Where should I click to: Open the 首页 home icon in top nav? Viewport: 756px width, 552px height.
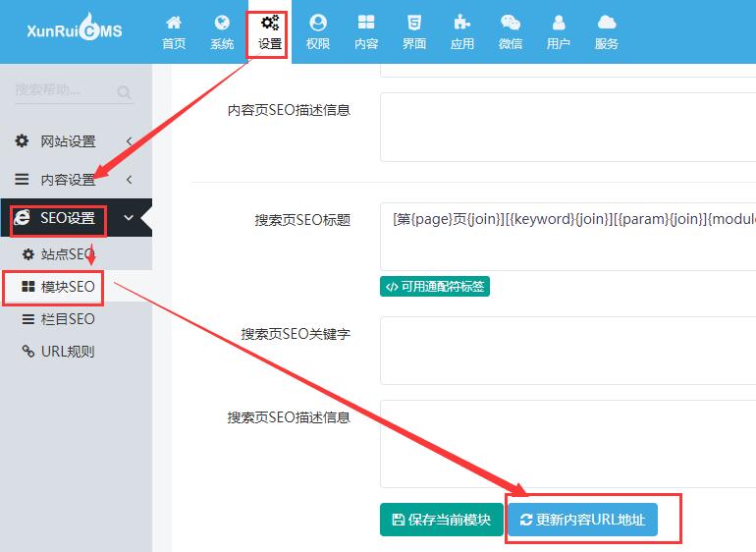pos(174,23)
